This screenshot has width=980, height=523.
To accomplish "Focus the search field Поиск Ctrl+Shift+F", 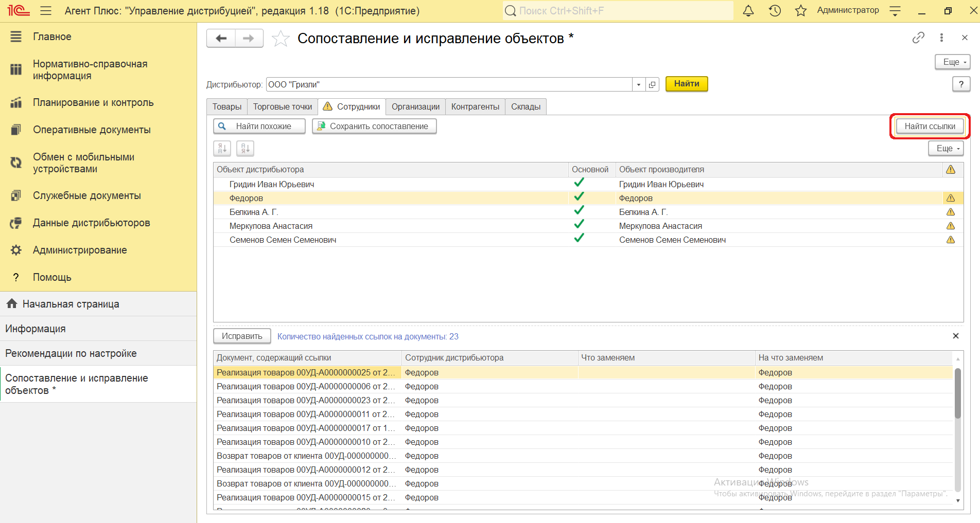I will coord(618,10).
